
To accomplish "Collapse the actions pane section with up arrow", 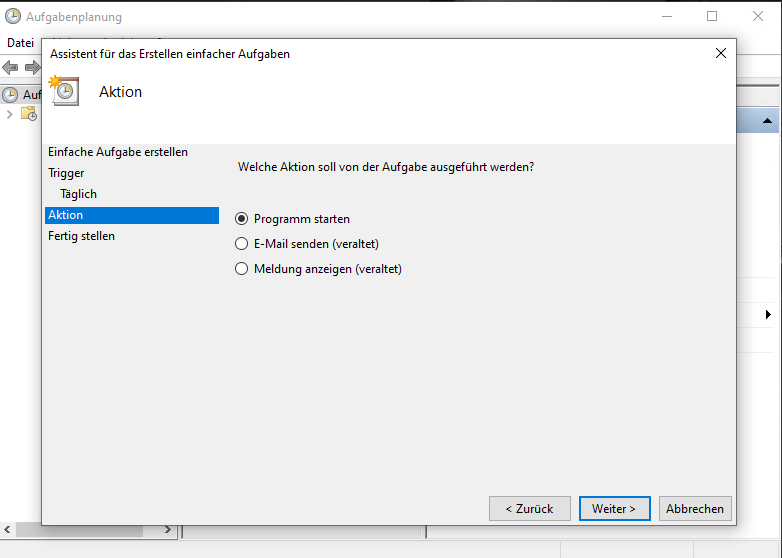I will tap(768, 121).
